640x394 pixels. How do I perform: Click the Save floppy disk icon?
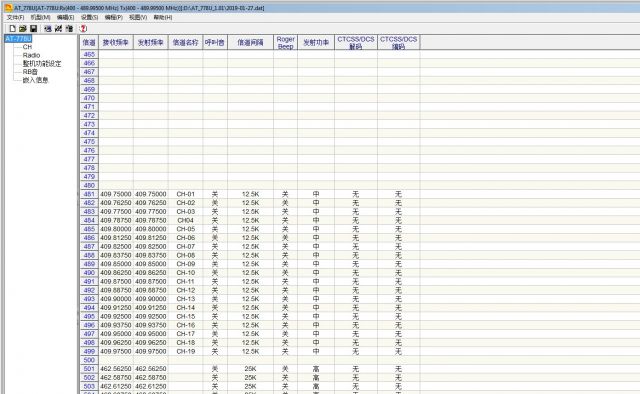33,28
